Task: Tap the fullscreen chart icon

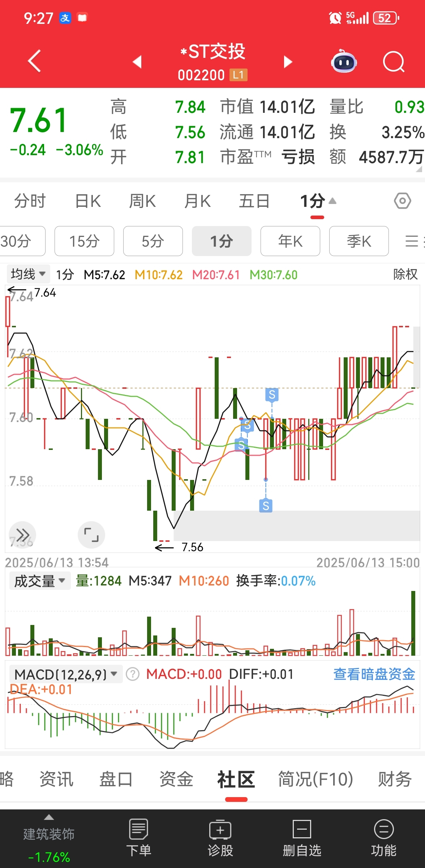Action: tap(91, 535)
